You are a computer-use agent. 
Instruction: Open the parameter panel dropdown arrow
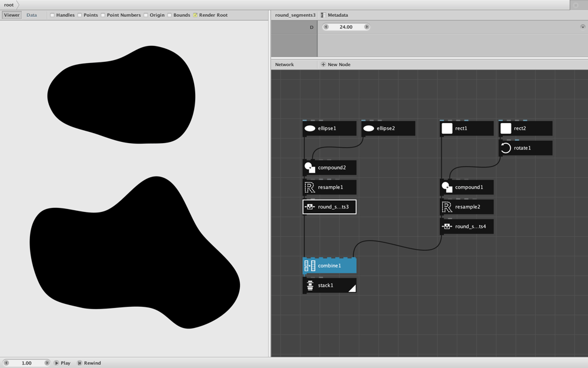(583, 26)
